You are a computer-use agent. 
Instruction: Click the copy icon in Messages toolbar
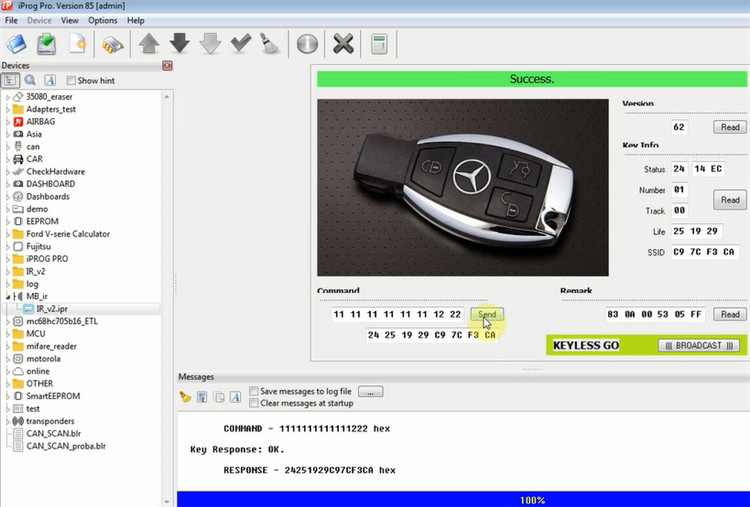click(x=219, y=397)
